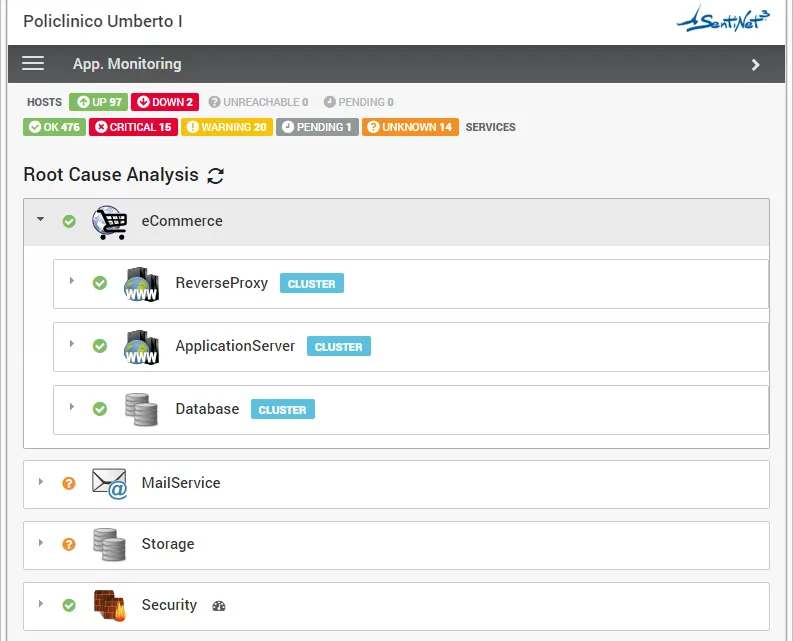Screen dimensions: 793x641
Task: Refresh the Root Cause Analysis
Action: [215, 176]
